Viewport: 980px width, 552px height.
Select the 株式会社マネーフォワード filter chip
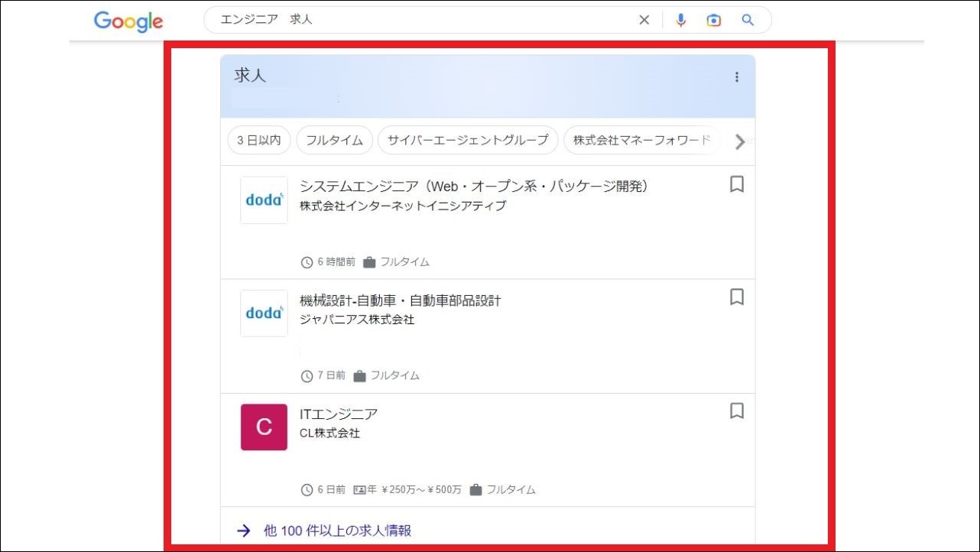642,140
